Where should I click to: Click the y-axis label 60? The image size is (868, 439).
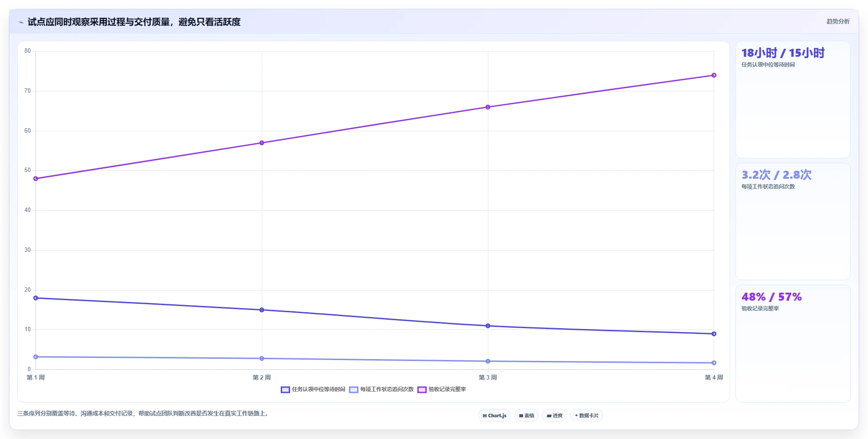click(x=27, y=131)
